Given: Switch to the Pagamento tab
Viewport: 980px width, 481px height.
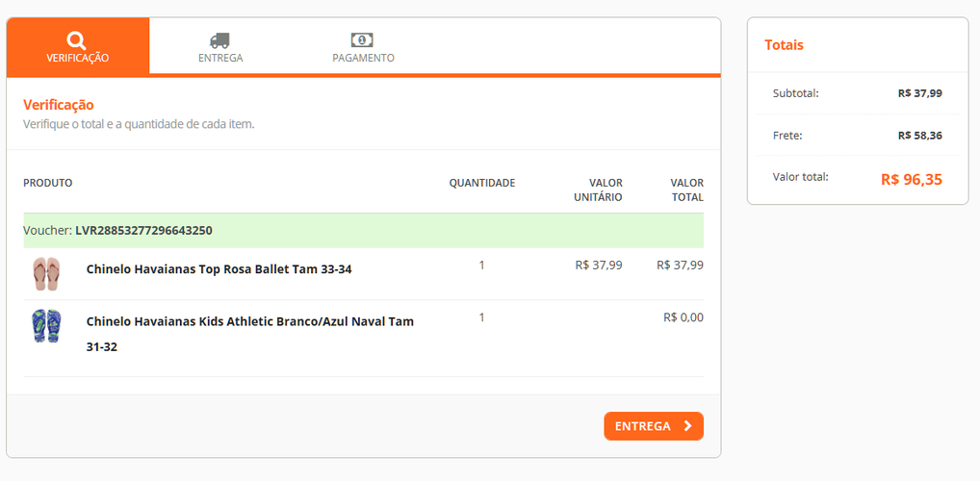Looking at the screenshot, I should click(x=363, y=46).
